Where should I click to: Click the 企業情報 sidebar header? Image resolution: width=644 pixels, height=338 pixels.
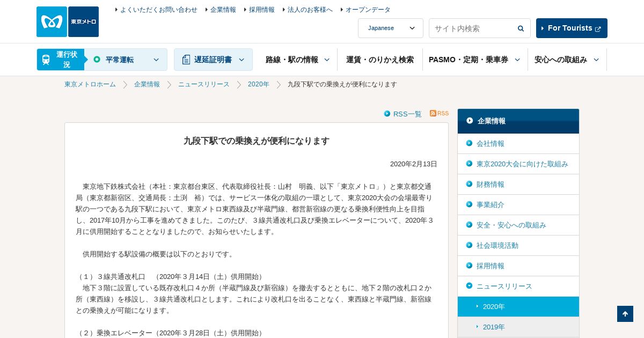(518, 121)
